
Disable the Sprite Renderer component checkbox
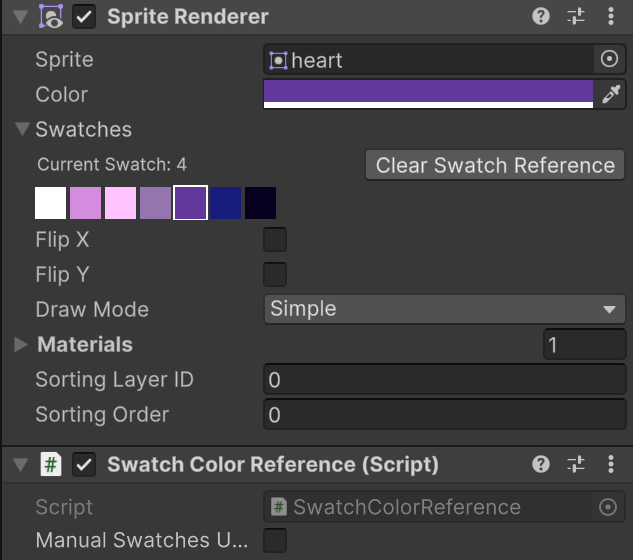84,17
